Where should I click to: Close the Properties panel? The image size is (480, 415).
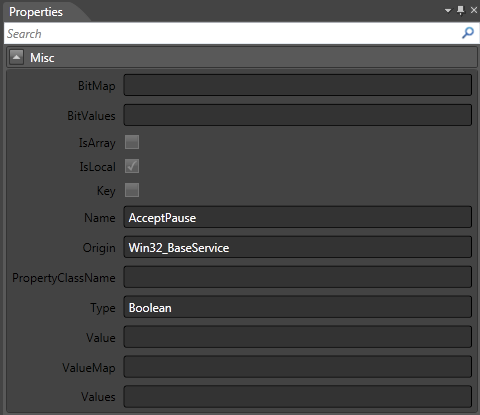[x=474, y=10]
